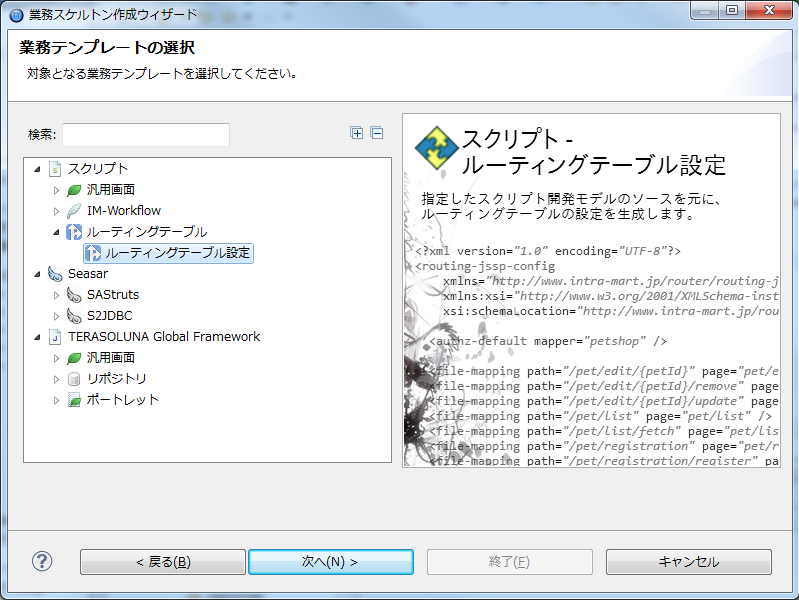Click the ルーティングテーブル folder icon
The width and height of the screenshot is (799, 600).
coord(74,232)
